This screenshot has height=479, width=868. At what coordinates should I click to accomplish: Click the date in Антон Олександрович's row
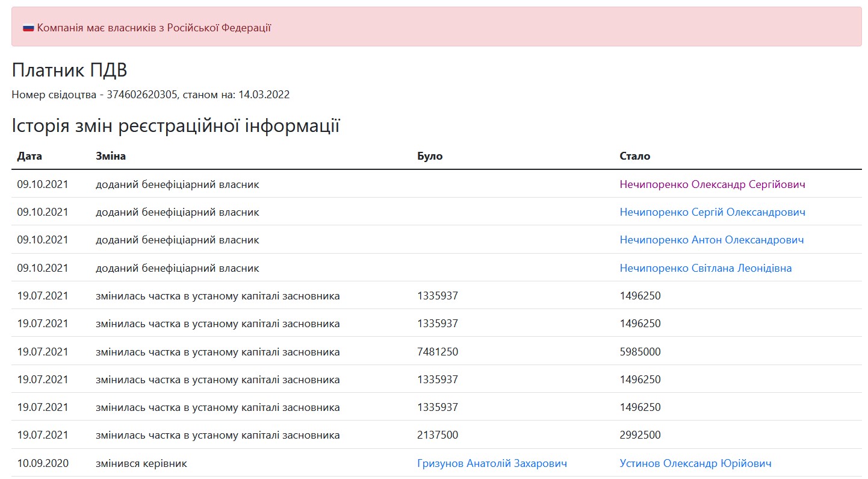point(43,240)
